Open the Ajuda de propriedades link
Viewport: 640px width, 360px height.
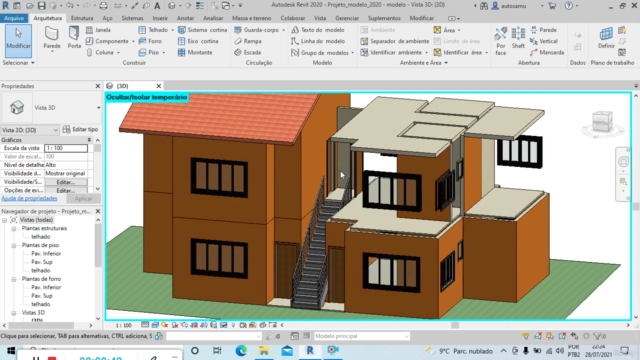(x=29, y=198)
